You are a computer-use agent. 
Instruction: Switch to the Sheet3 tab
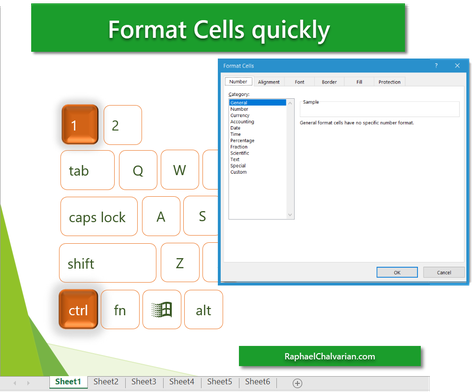(144, 382)
